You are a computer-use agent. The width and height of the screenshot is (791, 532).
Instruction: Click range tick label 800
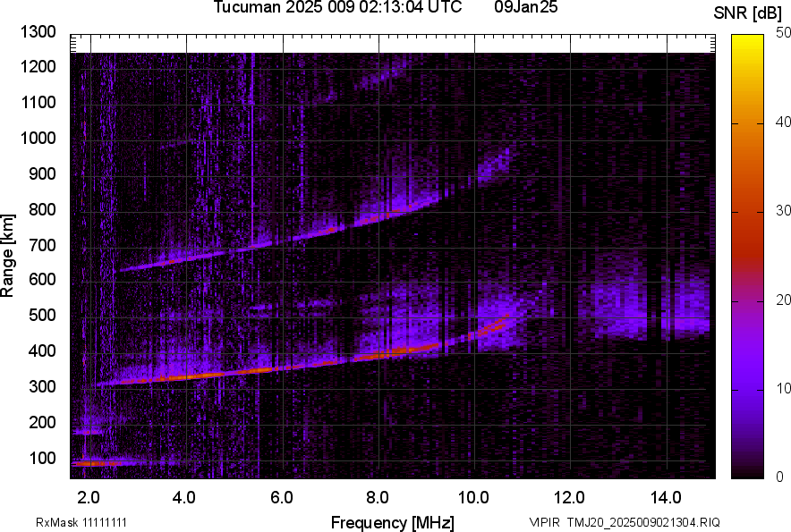click(x=42, y=209)
